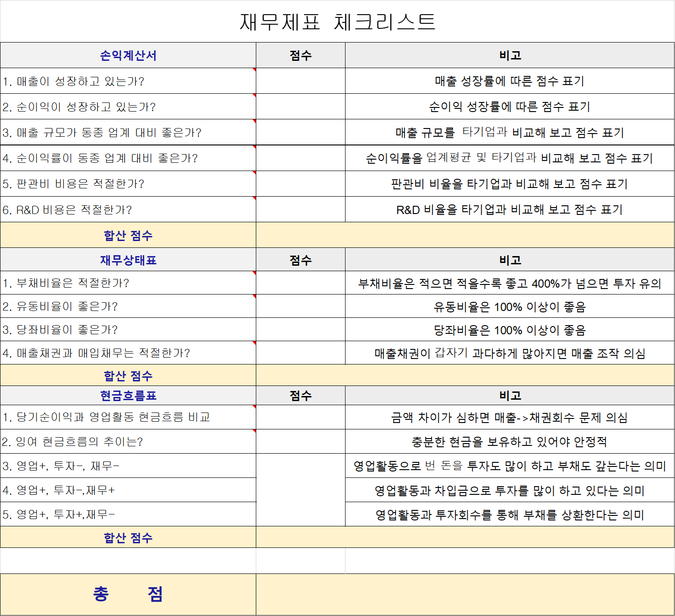This screenshot has width=675, height=616.
Task: Select cell '3. 영업+, 투자-, 재무-'
Action: pyautogui.click(x=128, y=466)
